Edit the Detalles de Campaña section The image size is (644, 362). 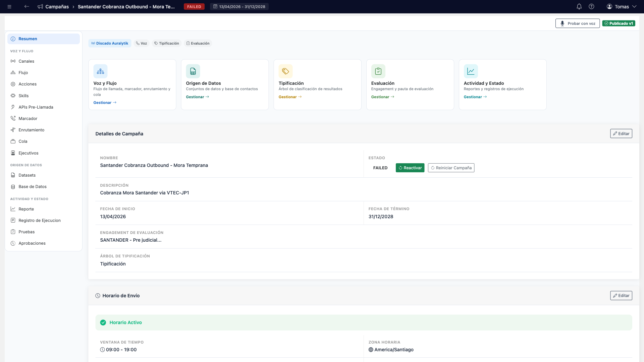click(x=621, y=134)
